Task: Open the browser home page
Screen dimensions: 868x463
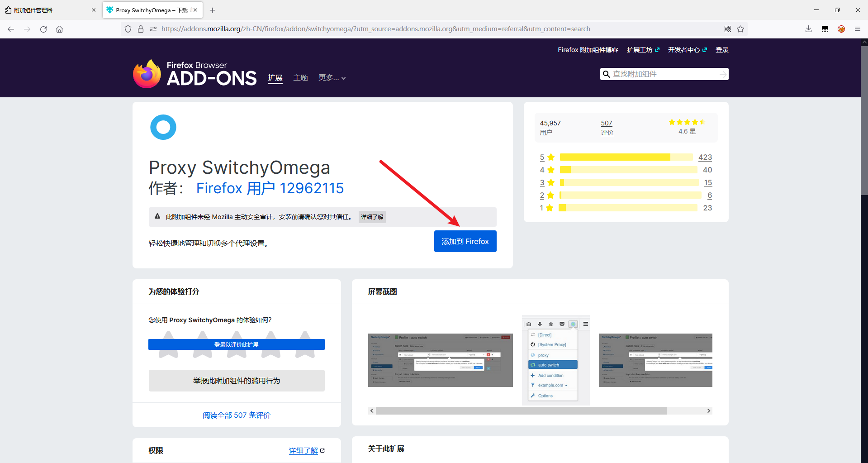Action: point(60,29)
